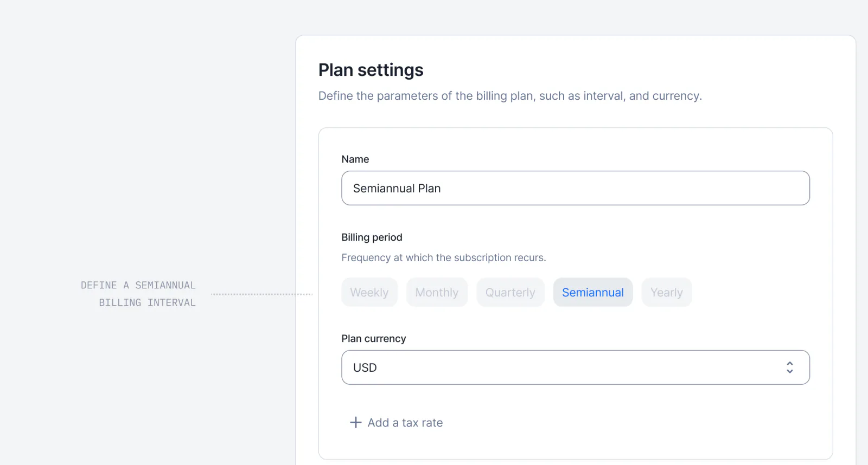Viewport: 868px width, 465px height.
Task: Click the Plan settings heading
Action: tap(371, 70)
